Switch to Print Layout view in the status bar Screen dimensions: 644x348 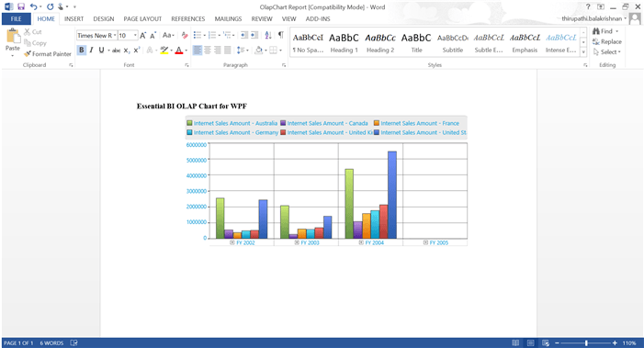tap(531, 343)
